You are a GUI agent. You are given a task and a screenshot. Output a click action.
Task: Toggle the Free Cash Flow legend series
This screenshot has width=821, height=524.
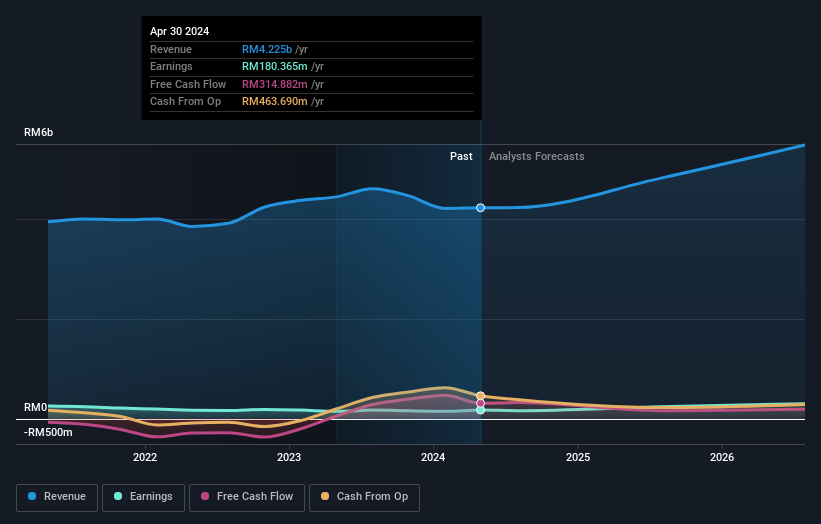pyautogui.click(x=247, y=497)
